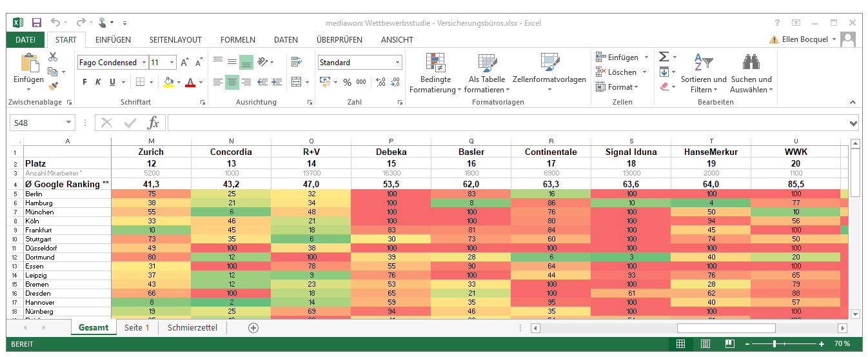Viewport: 868px width, 357px height.
Task: Apply the red font color
Action: pyautogui.click(x=190, y=82)
